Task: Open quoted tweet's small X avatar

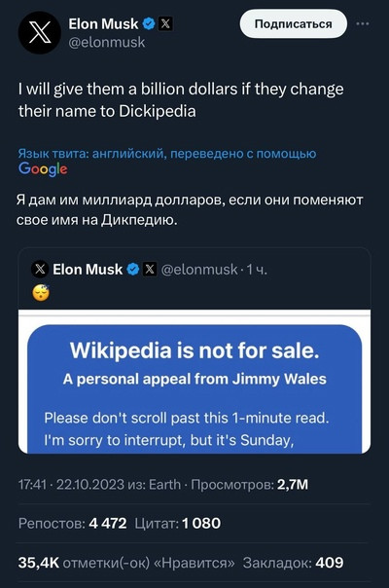Action: coord(40,270)
